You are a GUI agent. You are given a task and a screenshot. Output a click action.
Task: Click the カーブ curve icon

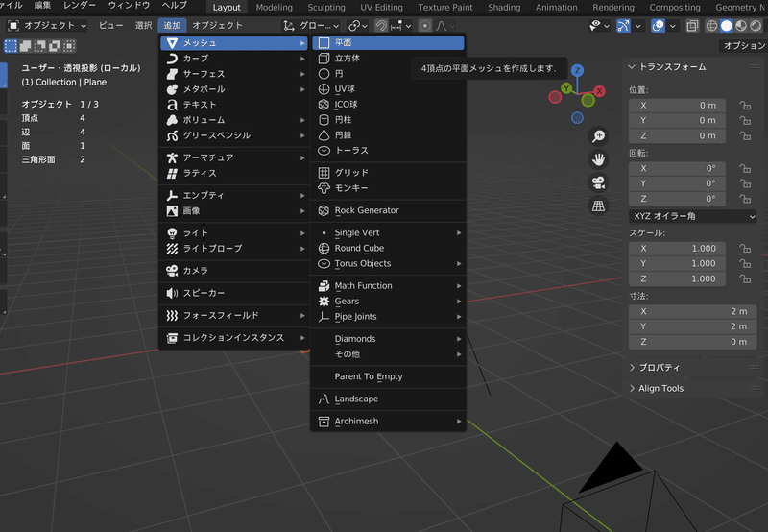172,59
